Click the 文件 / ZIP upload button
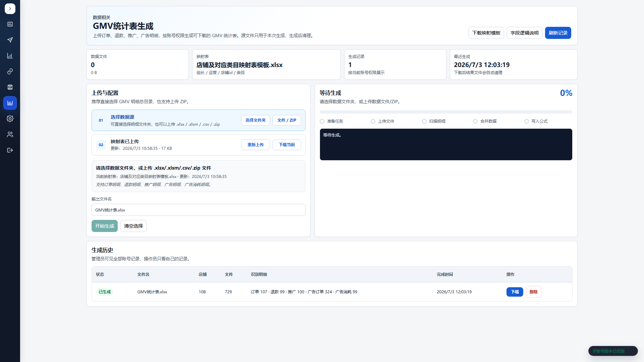Image resolution: width=644 pixels, height=362 pixels. point(286,120)
